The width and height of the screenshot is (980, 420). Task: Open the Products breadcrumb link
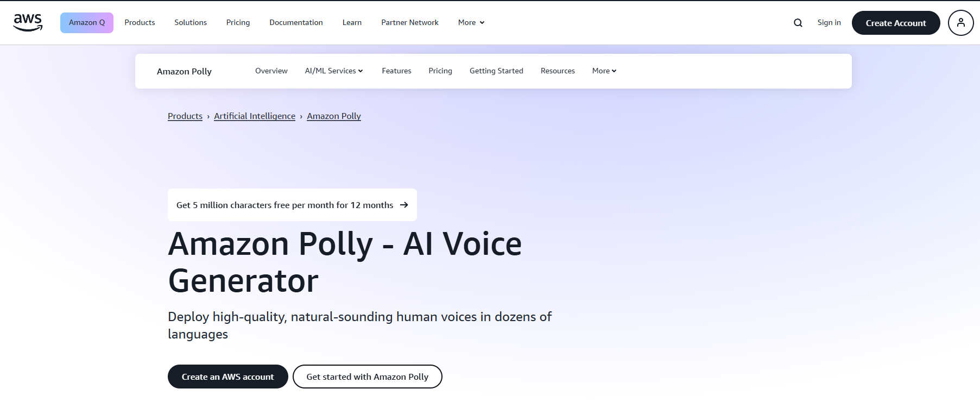[x=185, y=116]
